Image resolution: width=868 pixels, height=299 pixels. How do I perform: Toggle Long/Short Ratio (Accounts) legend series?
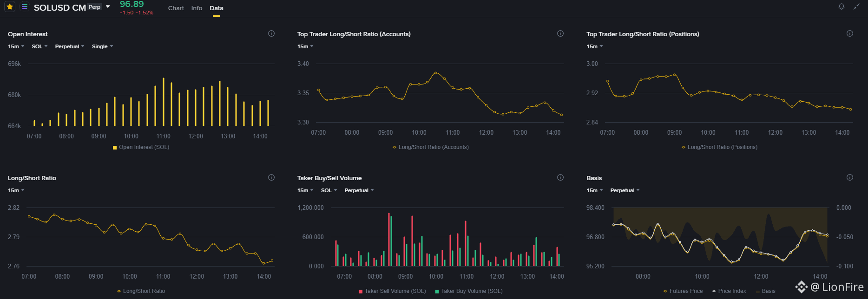coord(430,147)
